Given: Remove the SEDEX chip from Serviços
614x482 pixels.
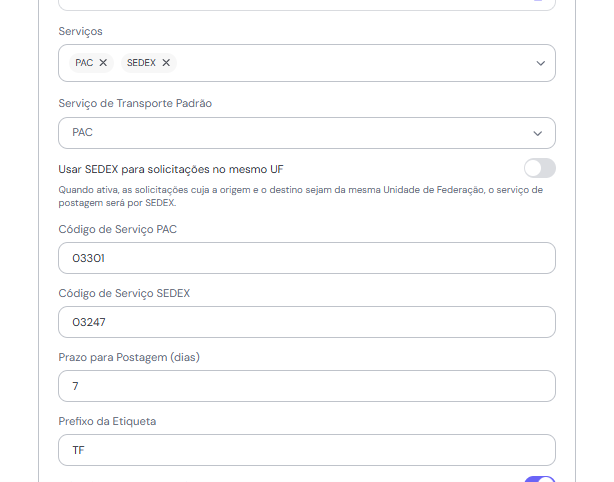Looking at the screenshot, I should pos(166,63).
